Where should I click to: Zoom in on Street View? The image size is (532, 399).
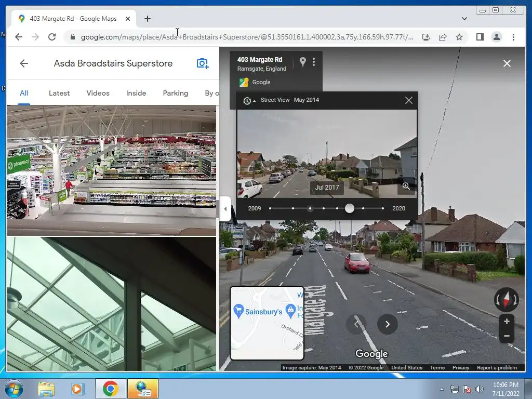tap(507, 321)
